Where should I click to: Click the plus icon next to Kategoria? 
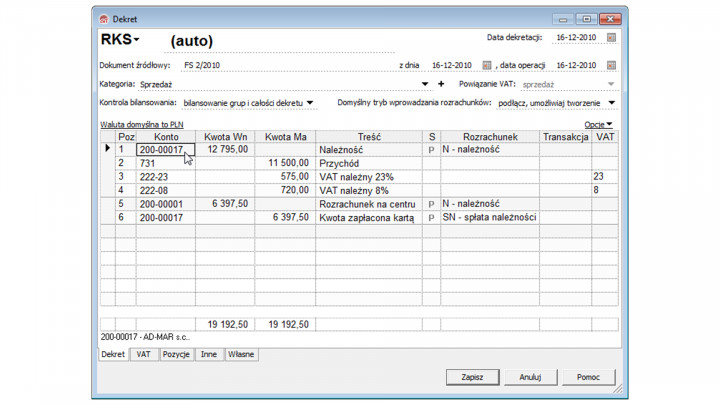pyautogui.click(x=441, y=84)
